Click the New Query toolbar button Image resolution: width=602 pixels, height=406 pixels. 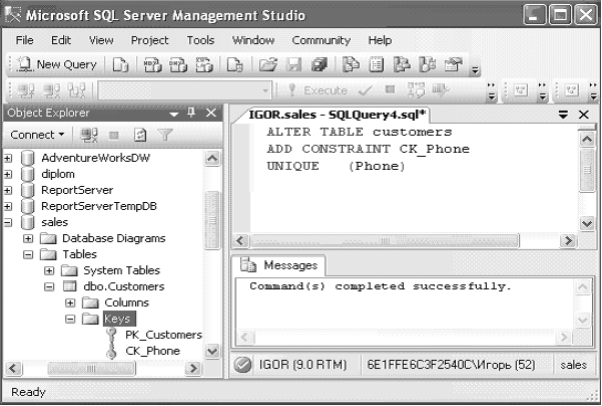[x=57, y=65]
